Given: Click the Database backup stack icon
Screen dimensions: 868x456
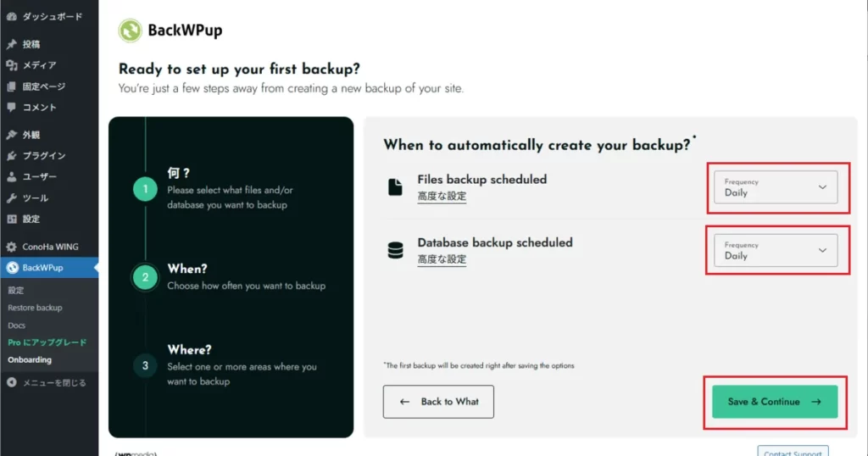Looking at the screenshot, I should pyautogui.click(x=395, y=250).
